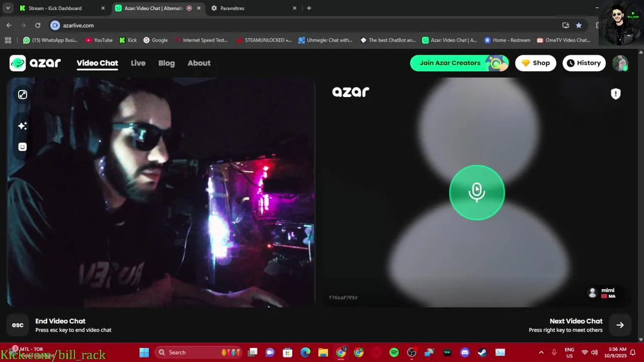Click the page vertical scrollbar
644x362 pixels.
pos(640,196)
